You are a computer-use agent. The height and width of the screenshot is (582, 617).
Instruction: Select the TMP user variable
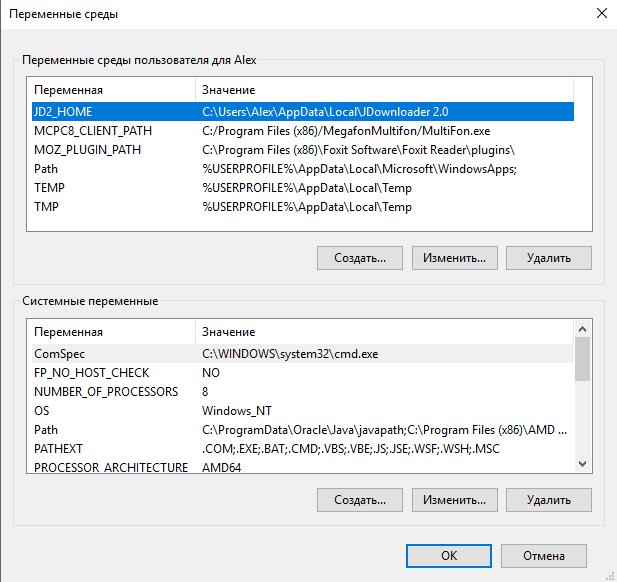coord(47,207)
